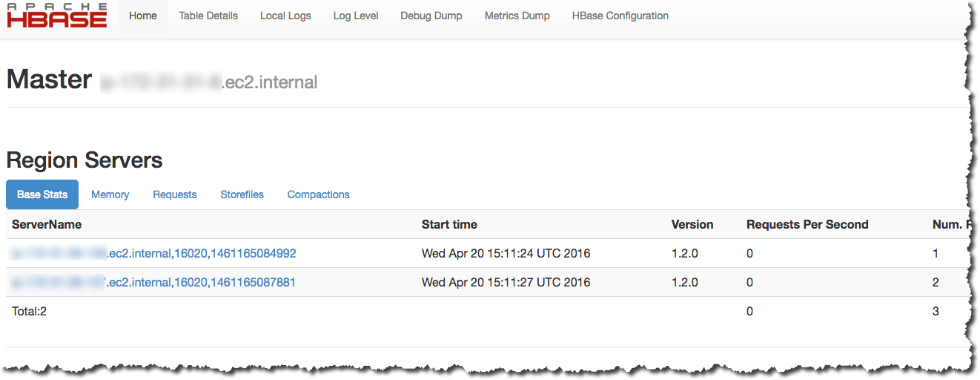Click the Apache HBase logo
The height and width of the screenshot is (380, 980).
click(57, 16)
